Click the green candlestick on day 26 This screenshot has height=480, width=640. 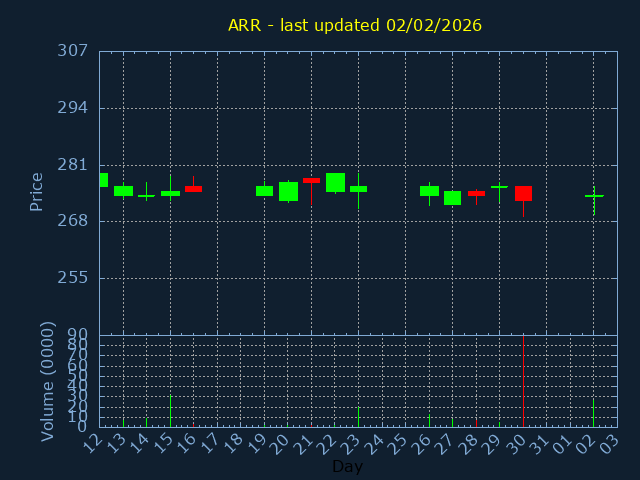click(x=429, y=190)
